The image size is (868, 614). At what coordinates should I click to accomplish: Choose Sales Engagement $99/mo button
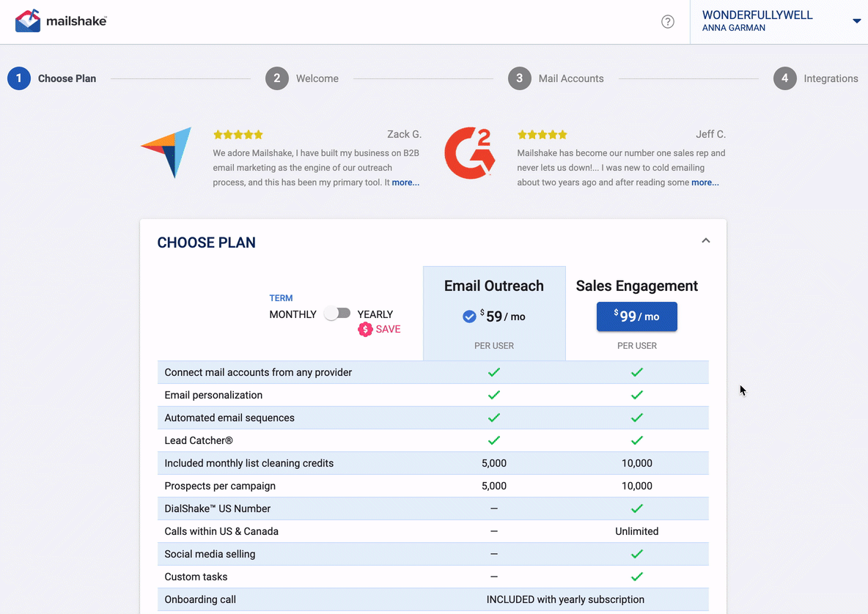coord(636,317)
